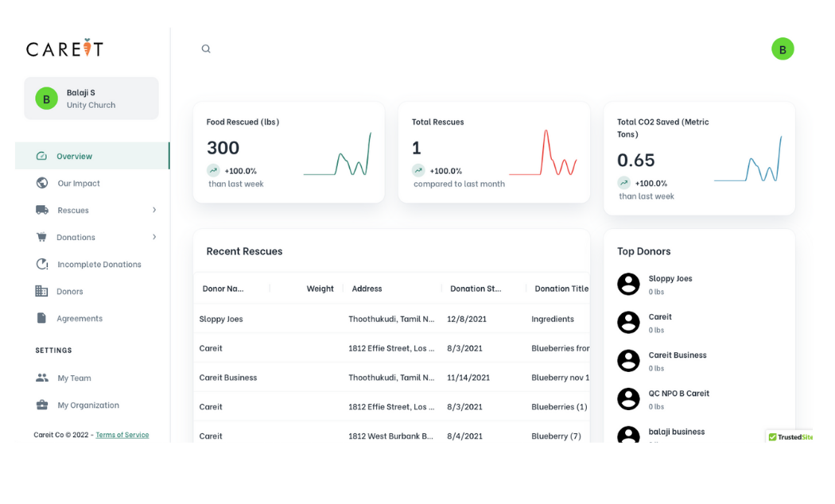This screenshot has width=835, height=504.
Task: Click the Careit Business table row name
Action: (228, 378)
